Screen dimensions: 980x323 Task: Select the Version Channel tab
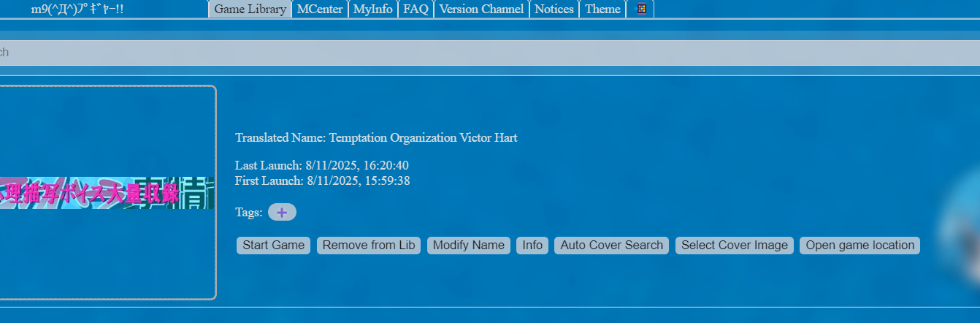(x=481, y=9)
